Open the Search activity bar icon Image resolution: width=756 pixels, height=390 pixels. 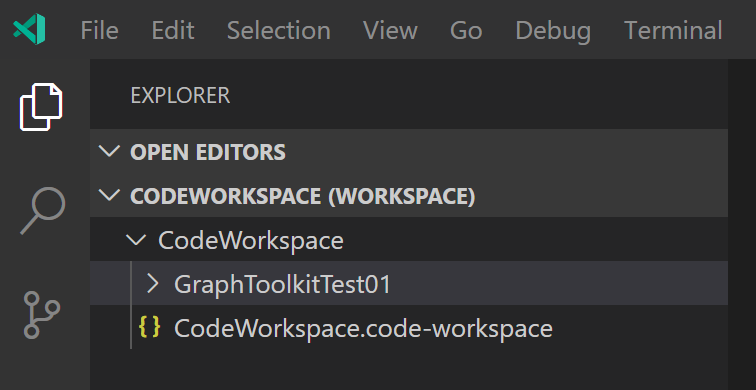point(42,211)
